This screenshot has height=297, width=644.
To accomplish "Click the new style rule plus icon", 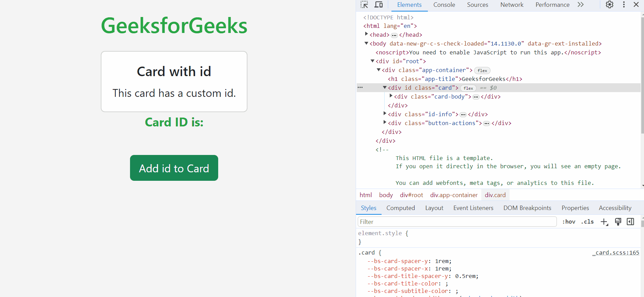I will tap(604, 222).
